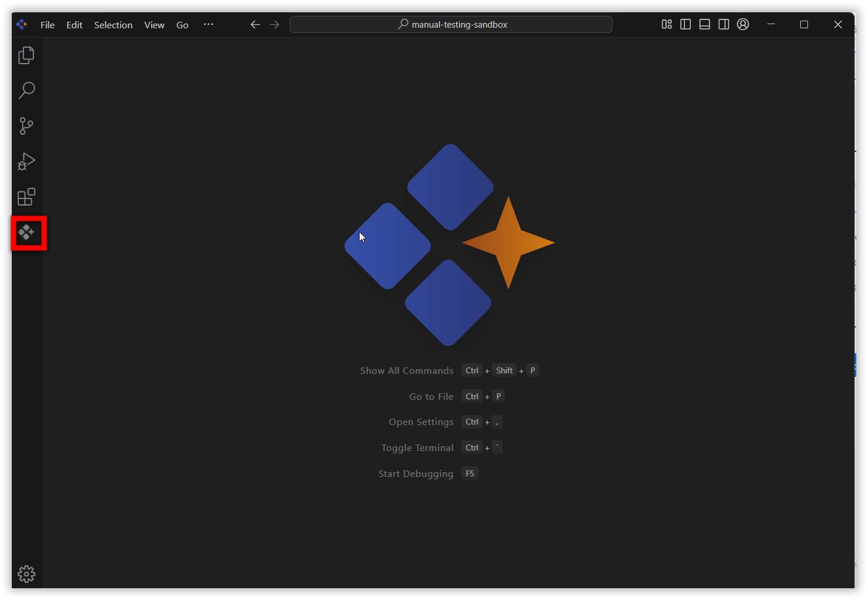Click the Show All Commands label
Screen dimensions: 868x600
(407, 370)
